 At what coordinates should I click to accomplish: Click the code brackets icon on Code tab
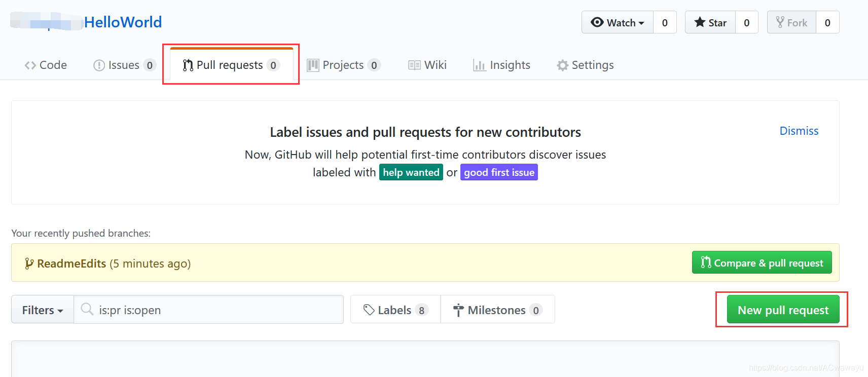coord(30,65)
